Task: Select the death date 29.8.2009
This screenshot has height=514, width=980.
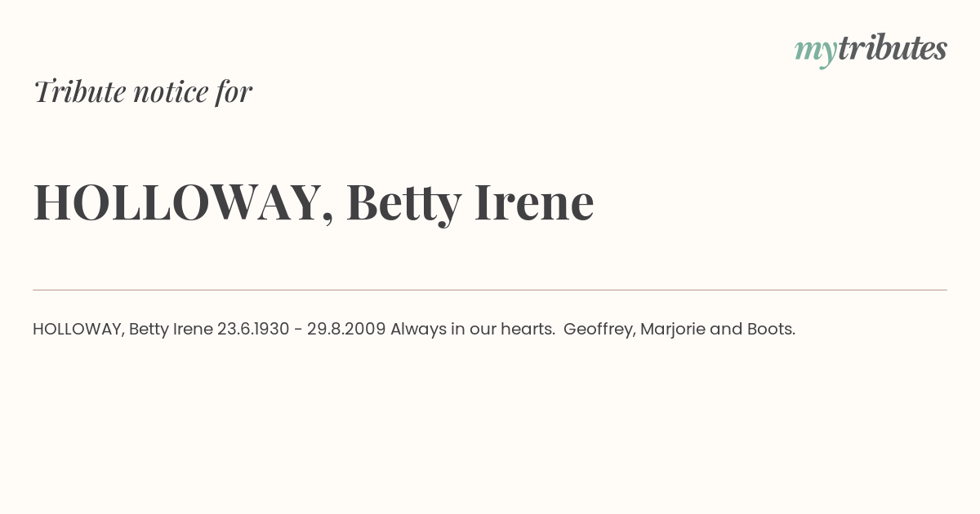Action: (x=346, y=329)
